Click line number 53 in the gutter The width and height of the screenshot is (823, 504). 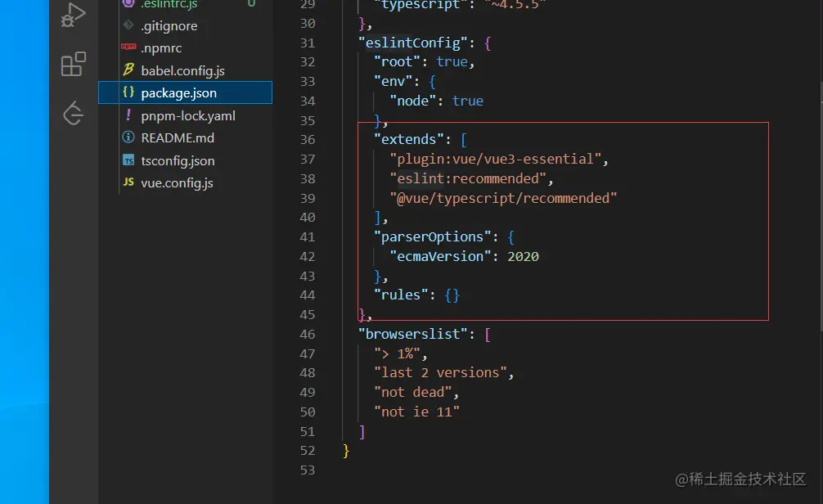click(308, 470)
